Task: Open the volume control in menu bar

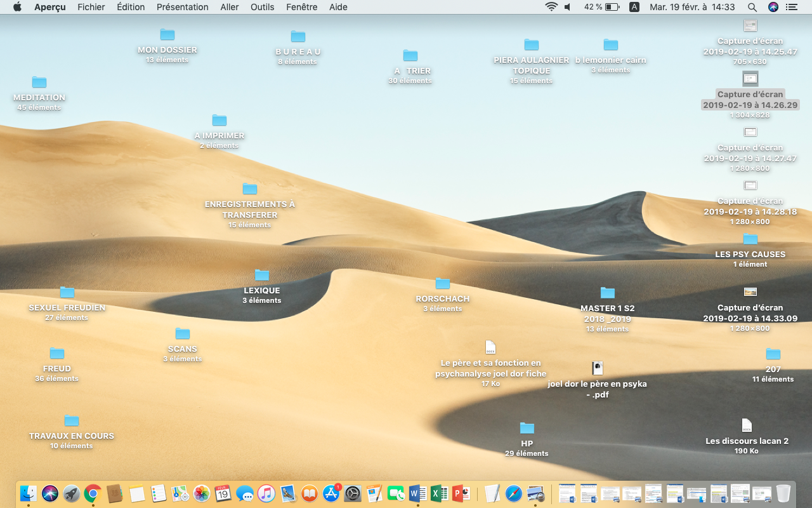Action: coord(568,7)
